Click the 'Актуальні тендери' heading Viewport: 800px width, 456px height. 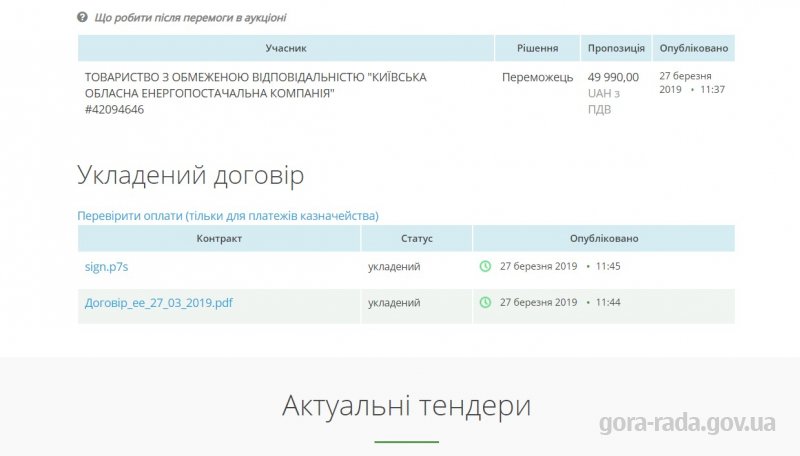[x=407, y=407]
